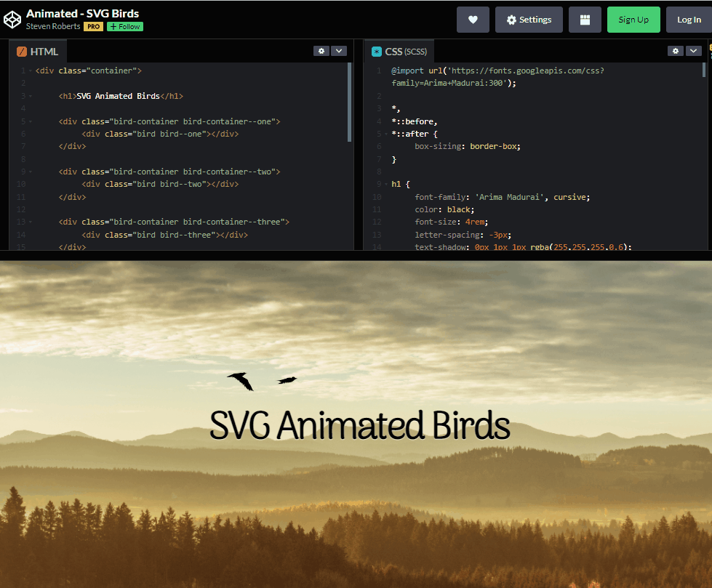Click 'div class="container"' in HTML line 1
The width and height of the screenshot is (712, 588).
coord(89,71)
